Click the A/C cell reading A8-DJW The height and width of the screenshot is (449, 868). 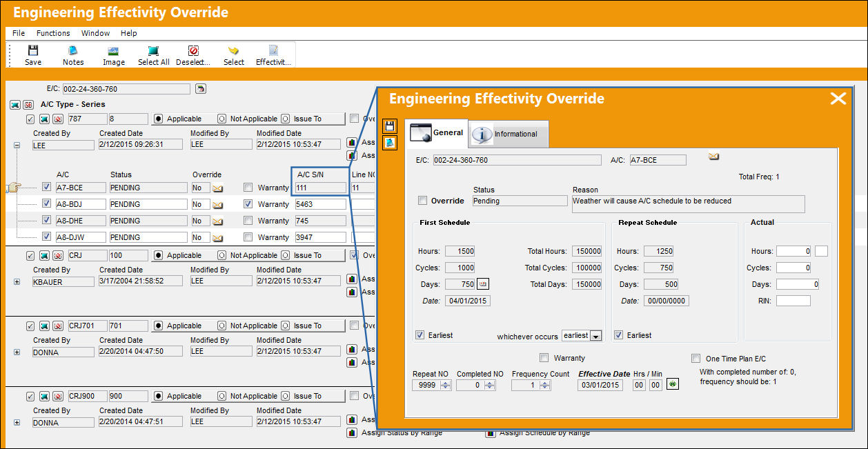80,237
